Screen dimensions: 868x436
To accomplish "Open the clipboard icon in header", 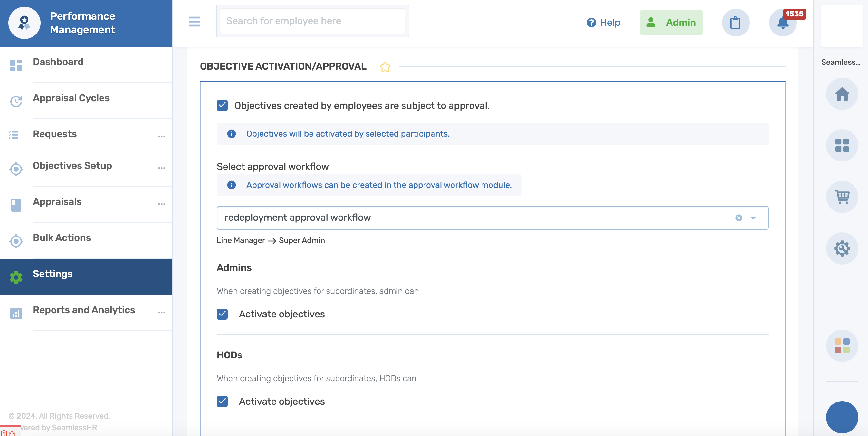I will pos(735,23).
